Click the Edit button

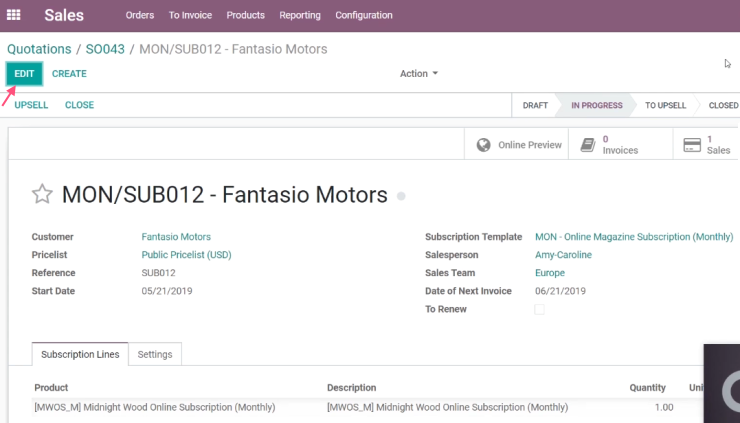coord(24,74)
